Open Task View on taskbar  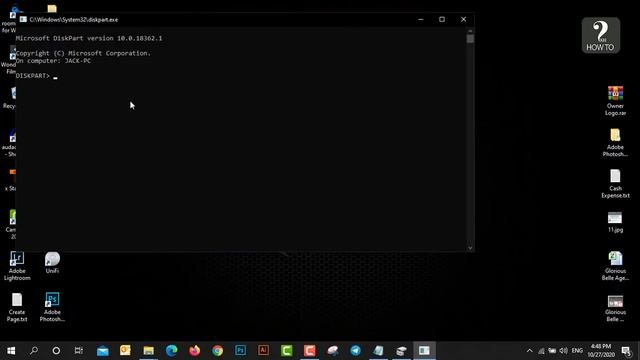[x=79, y=351]
